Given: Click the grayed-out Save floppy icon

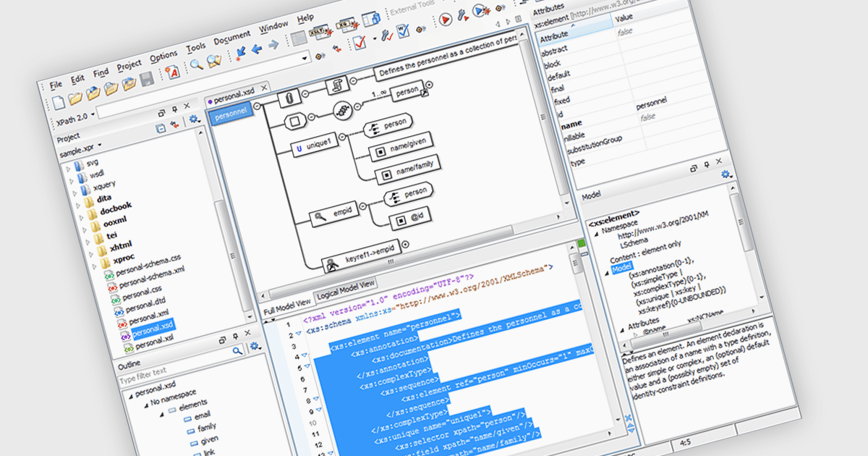Looking at the screenshot, I should tap(147, 80).
